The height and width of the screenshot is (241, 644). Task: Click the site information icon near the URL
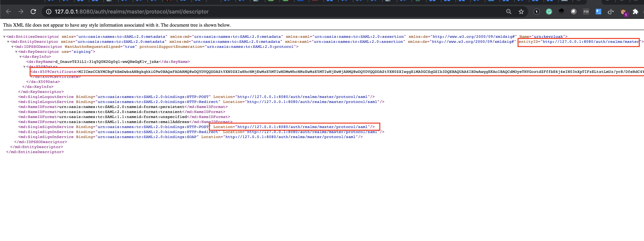(x=49, y=12)
